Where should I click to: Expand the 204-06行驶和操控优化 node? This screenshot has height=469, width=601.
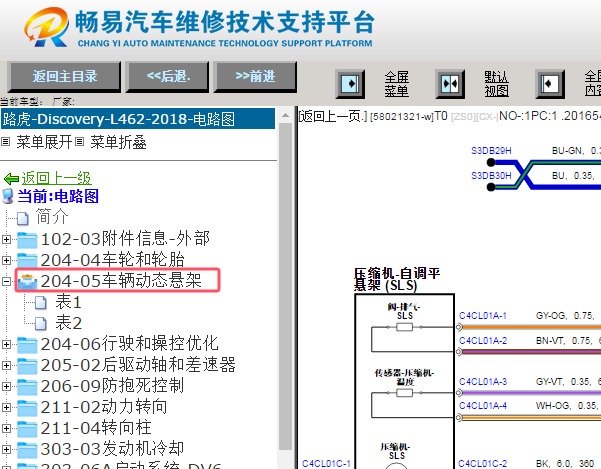click(x=6, y=344)
